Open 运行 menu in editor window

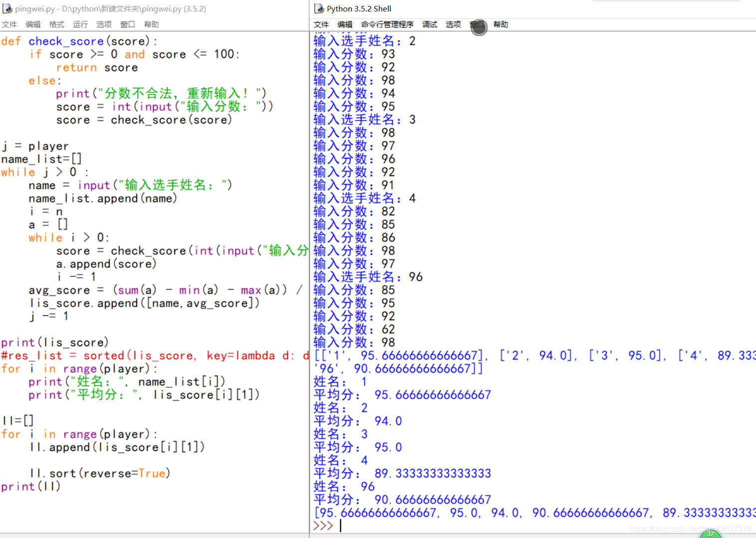[80, 24]
